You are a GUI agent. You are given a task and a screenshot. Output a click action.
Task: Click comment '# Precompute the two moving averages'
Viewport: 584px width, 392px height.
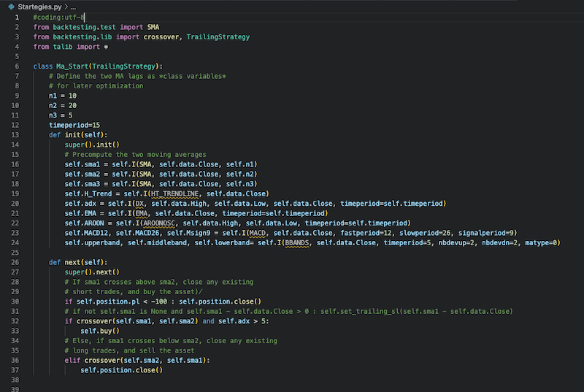tap(135, 155)
